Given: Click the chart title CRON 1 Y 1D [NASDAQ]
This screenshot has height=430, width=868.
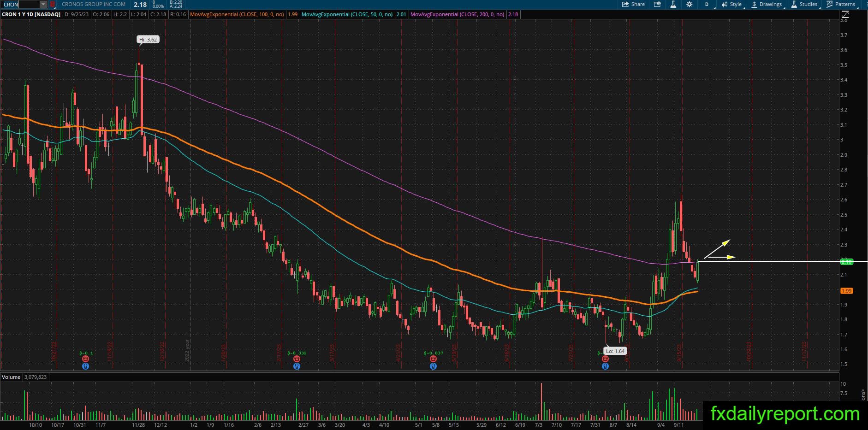Looking at the screenshot, I should (x=31, y=14).
